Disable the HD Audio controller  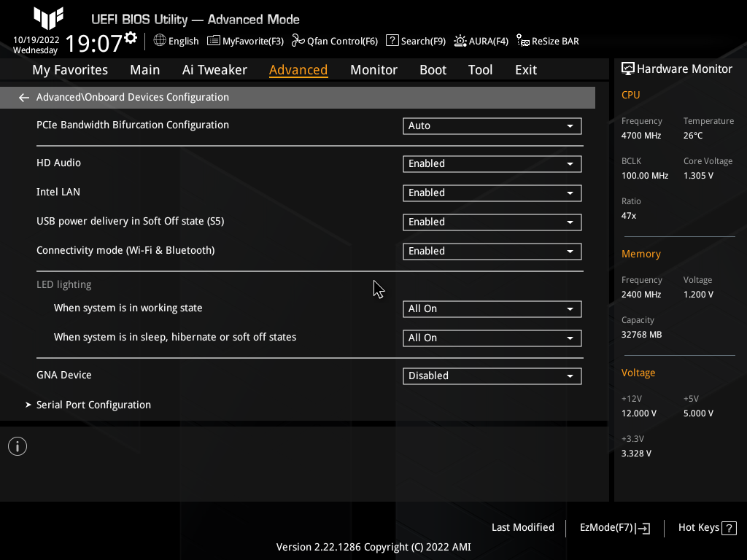tap(492, 163)
